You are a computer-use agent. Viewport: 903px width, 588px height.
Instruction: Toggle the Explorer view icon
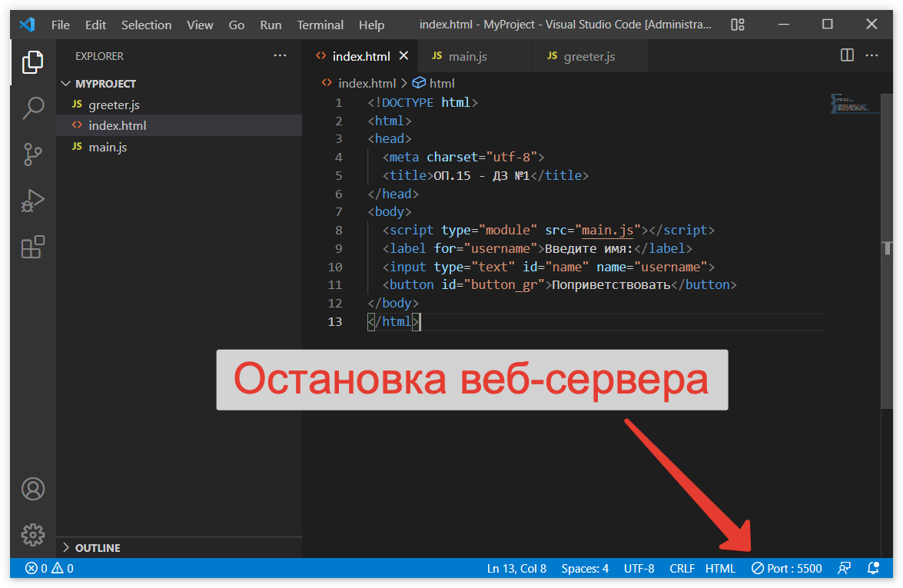(32, 62)
